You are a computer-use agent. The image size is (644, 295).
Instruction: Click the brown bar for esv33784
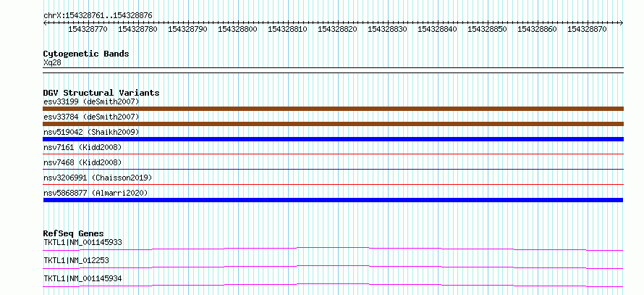point(333,124)
